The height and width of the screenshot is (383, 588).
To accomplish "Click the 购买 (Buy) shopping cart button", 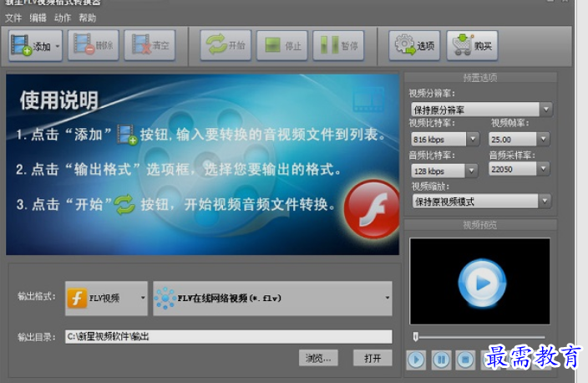I will (472, 46).
